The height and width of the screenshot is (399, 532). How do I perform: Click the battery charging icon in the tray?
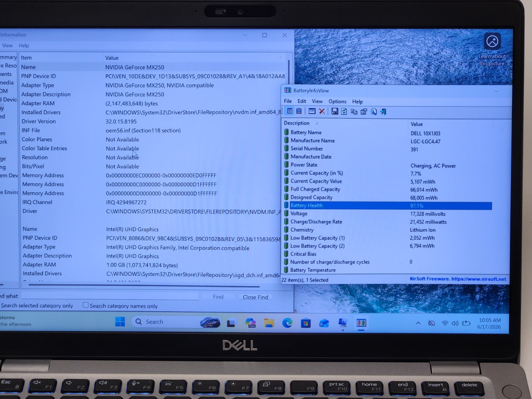point(466,323)
